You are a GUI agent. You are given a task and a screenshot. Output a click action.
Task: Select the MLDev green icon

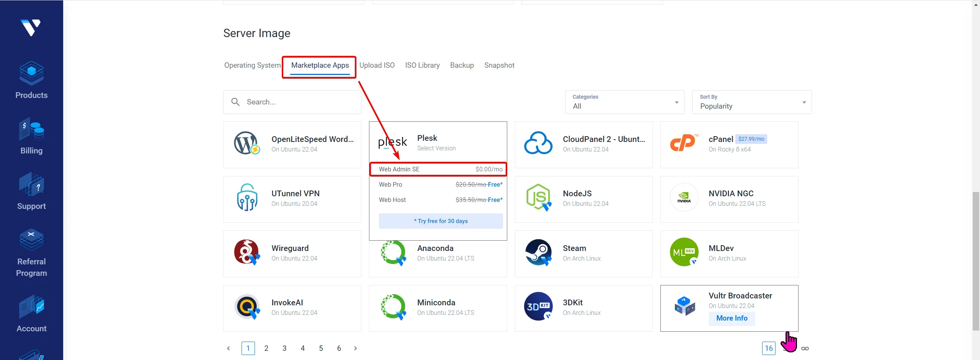684,252
